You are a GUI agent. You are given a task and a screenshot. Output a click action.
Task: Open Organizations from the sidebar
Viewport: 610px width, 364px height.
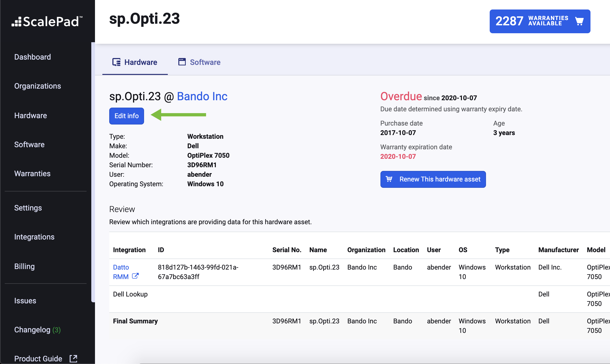(37, 86)
